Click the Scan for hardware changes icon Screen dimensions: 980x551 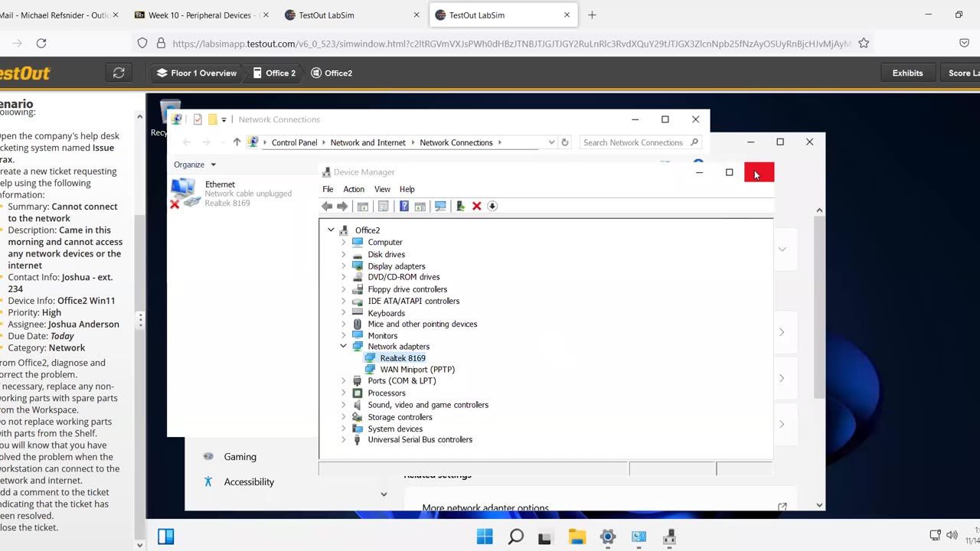[x=440, y=206]
